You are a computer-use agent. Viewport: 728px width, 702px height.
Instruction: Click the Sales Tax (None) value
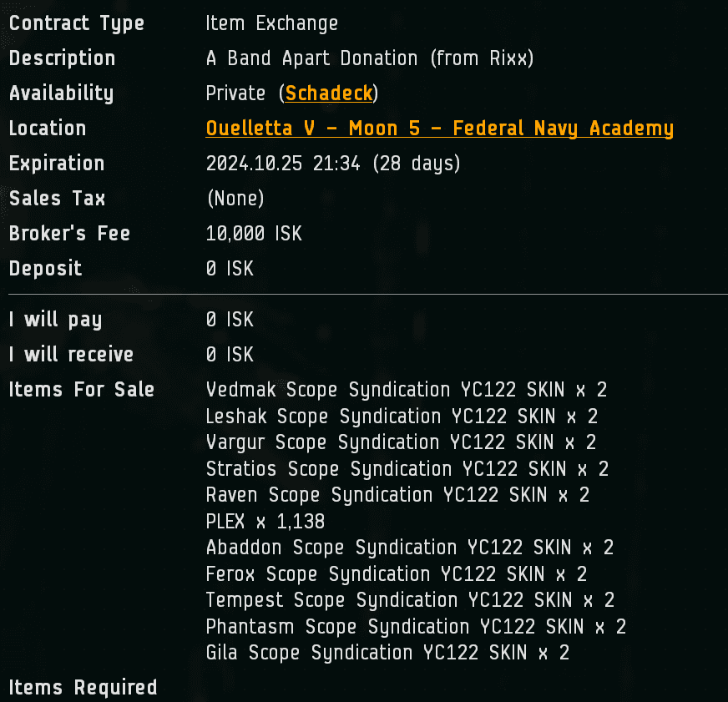pos(235,199)
